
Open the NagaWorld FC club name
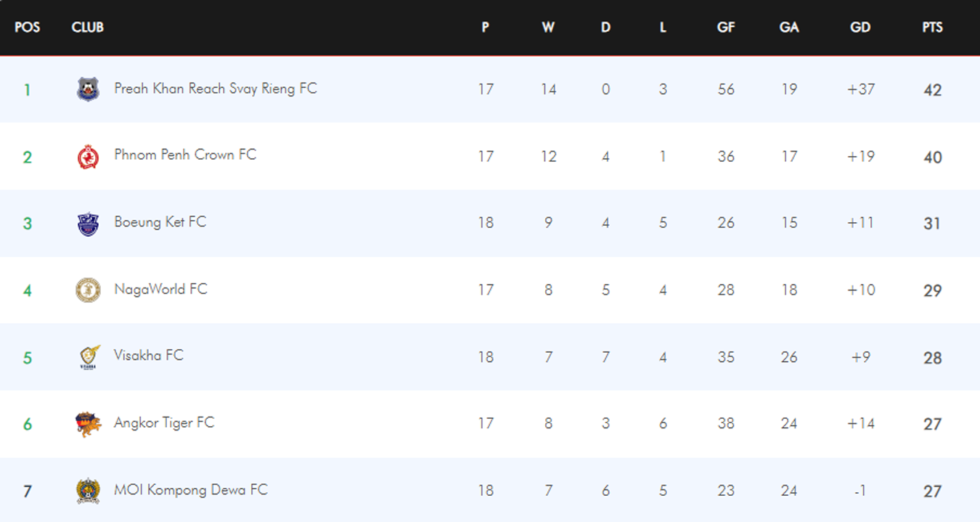pos(160,289)
